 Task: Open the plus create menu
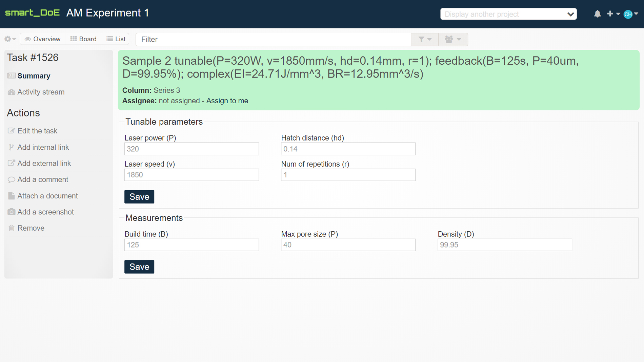pyautogui.click(x=613, y=14)
